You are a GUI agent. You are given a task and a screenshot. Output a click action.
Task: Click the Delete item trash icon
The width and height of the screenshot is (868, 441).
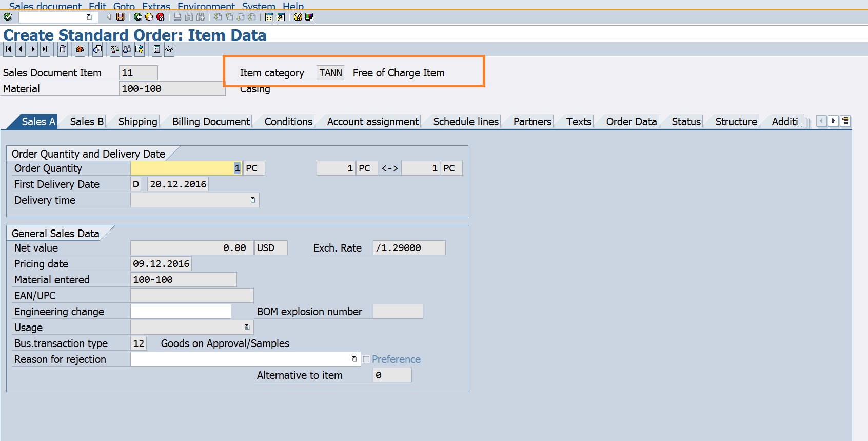63,49
